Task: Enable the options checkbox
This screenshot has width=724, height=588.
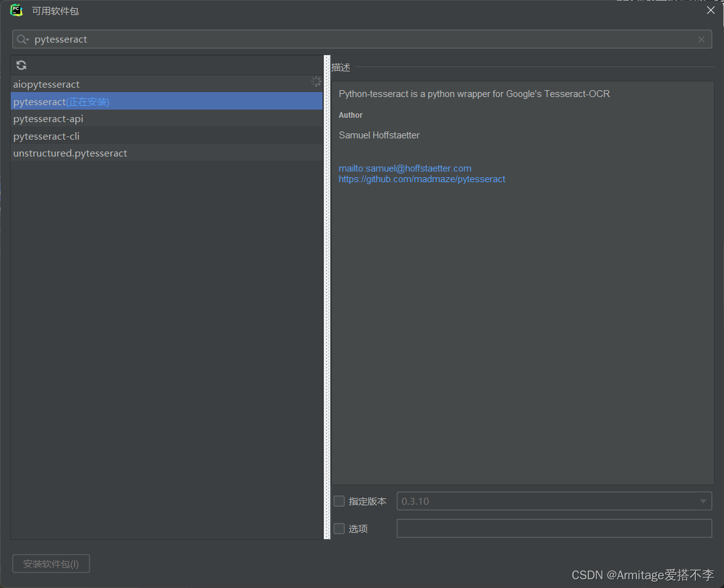Action: pyautogui.click(x=339, y=529)
